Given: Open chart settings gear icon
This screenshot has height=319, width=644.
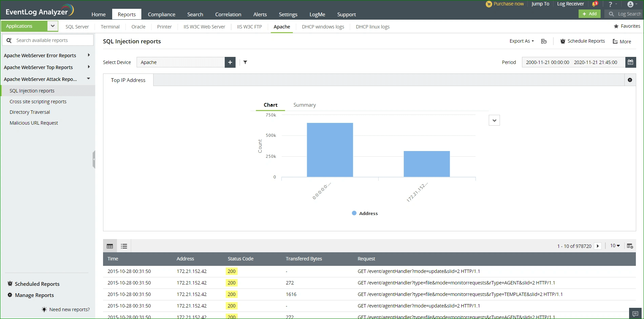Looking at the screenshot, I should (x=630, y=80).
